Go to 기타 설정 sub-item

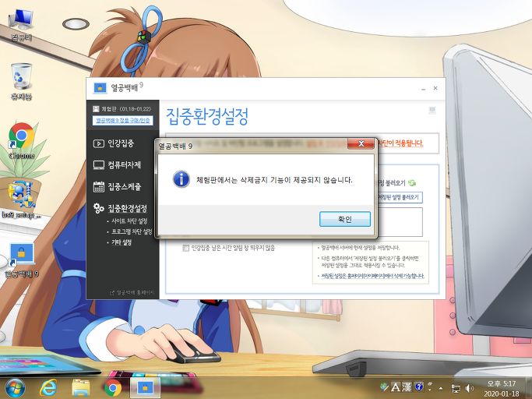click(122, 242)
